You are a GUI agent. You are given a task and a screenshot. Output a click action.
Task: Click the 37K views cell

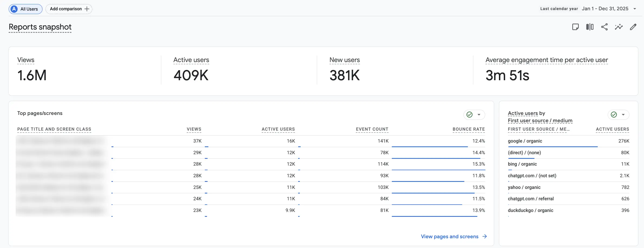coord(197,141)
